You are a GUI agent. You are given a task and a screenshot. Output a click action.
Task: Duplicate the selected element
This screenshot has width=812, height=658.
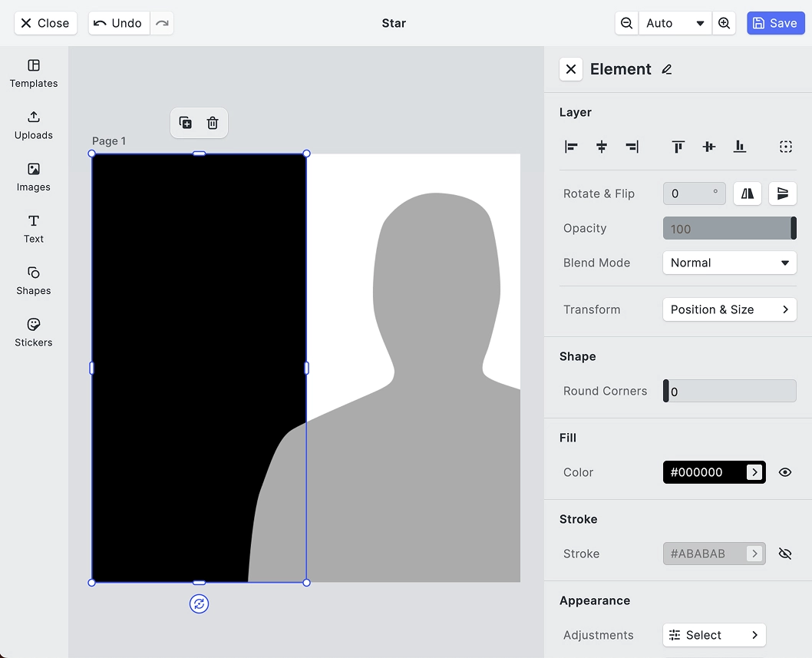(x=185, y=123)
